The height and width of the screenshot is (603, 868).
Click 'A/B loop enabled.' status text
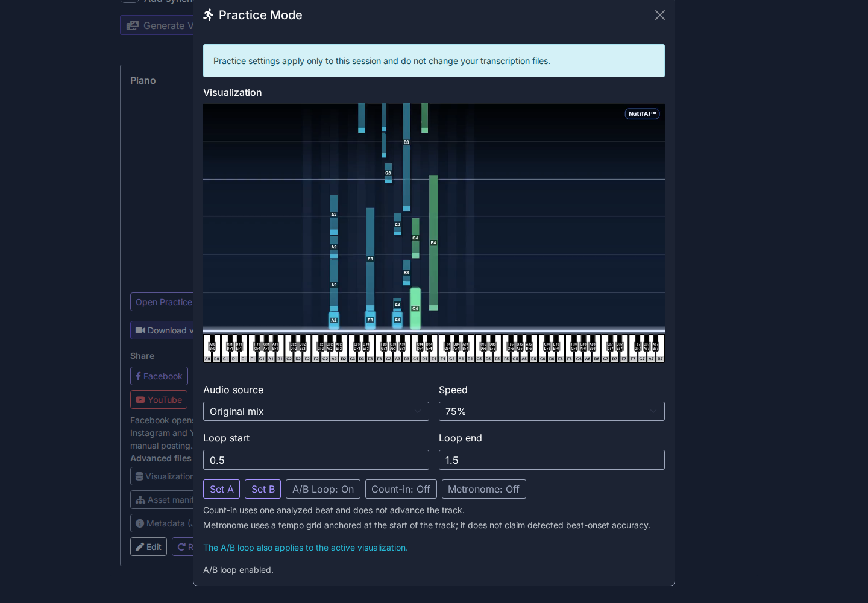(x=238, y=570)
